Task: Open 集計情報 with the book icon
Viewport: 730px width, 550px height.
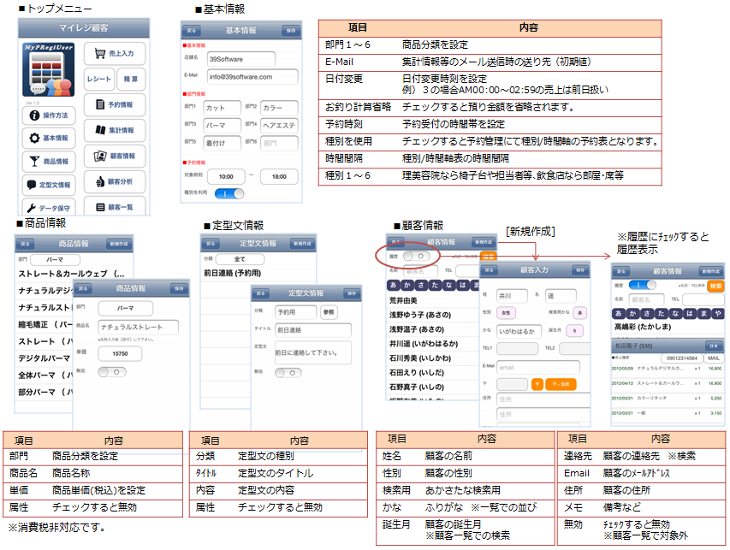Action: (115, 130)
